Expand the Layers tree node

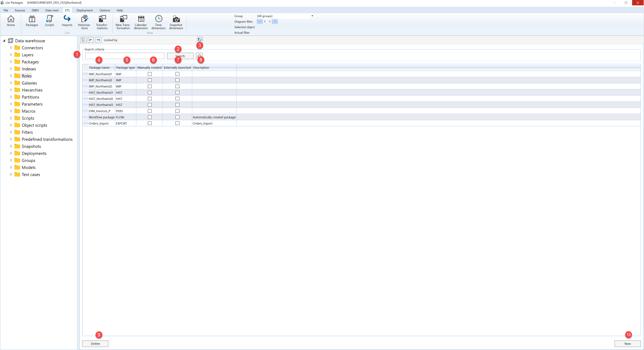click(11, 55)
